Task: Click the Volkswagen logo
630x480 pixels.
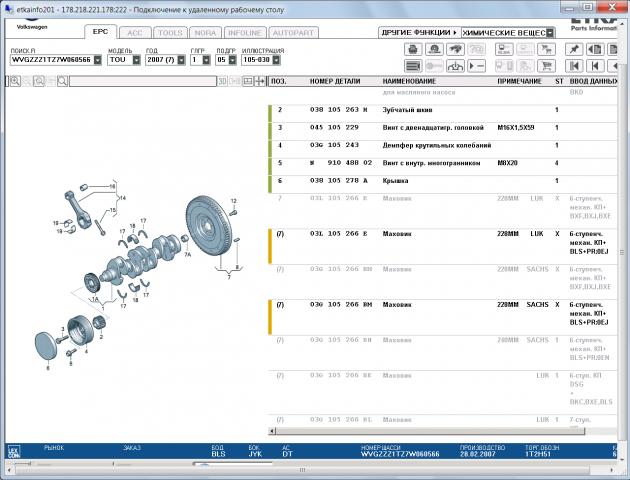Action: coord(32,23)
